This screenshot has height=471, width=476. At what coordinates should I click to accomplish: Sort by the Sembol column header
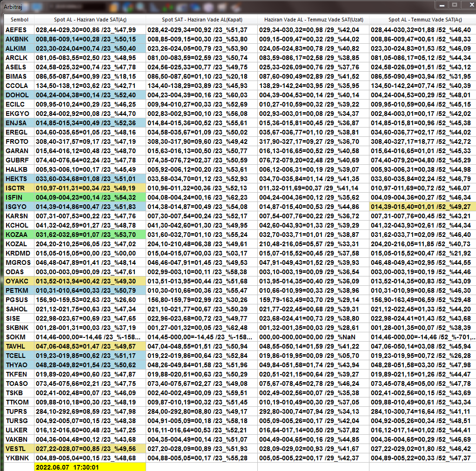pos(19,20)
